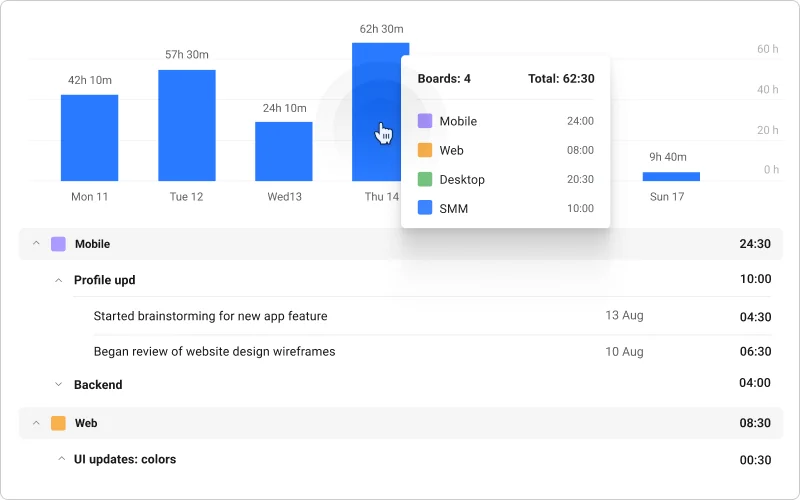Click the 10 Aug date
Screen dimensions: 800x500
[624, 352]
